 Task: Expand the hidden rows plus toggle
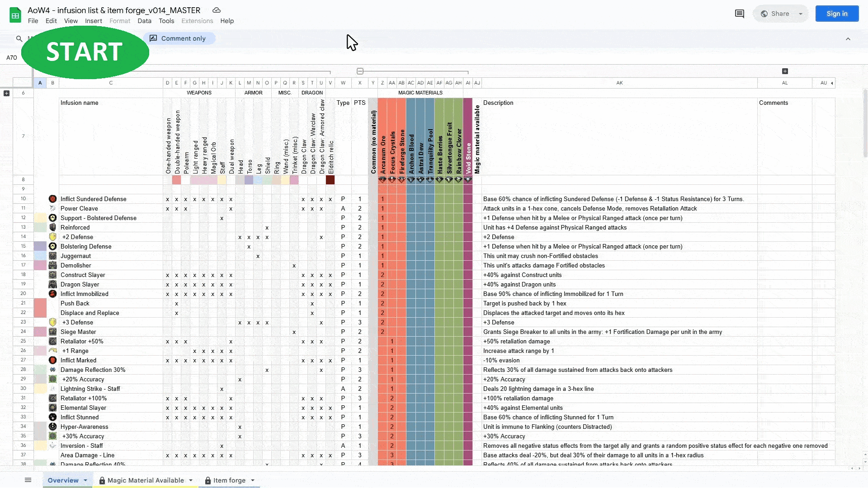point(6,93)
